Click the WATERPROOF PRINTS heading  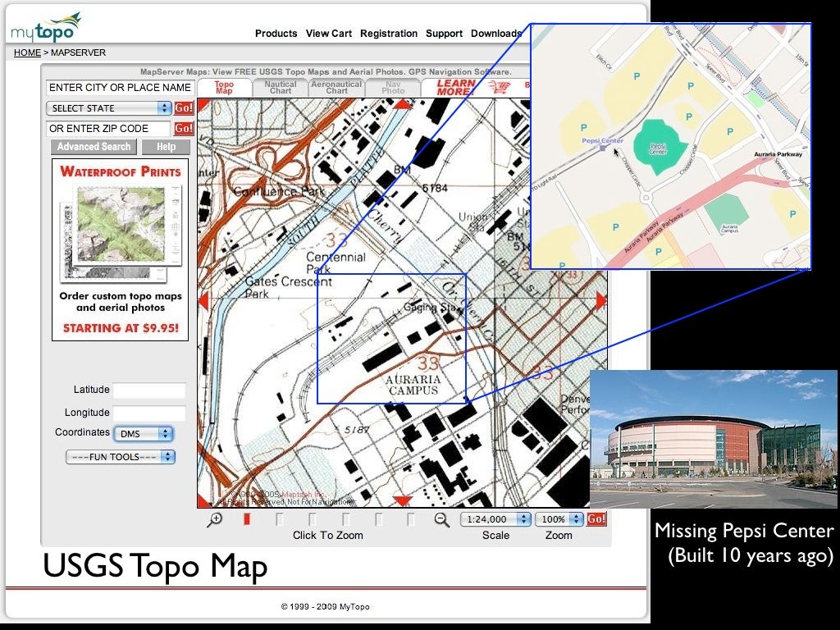[121, 171]
